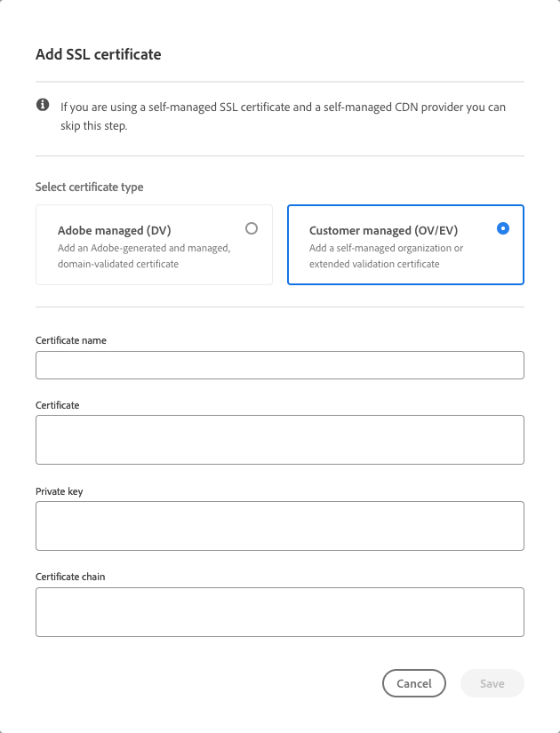This screenshot has width=560, height=733.
Task: Click the "Certificate name" field label
Action: 71,340
